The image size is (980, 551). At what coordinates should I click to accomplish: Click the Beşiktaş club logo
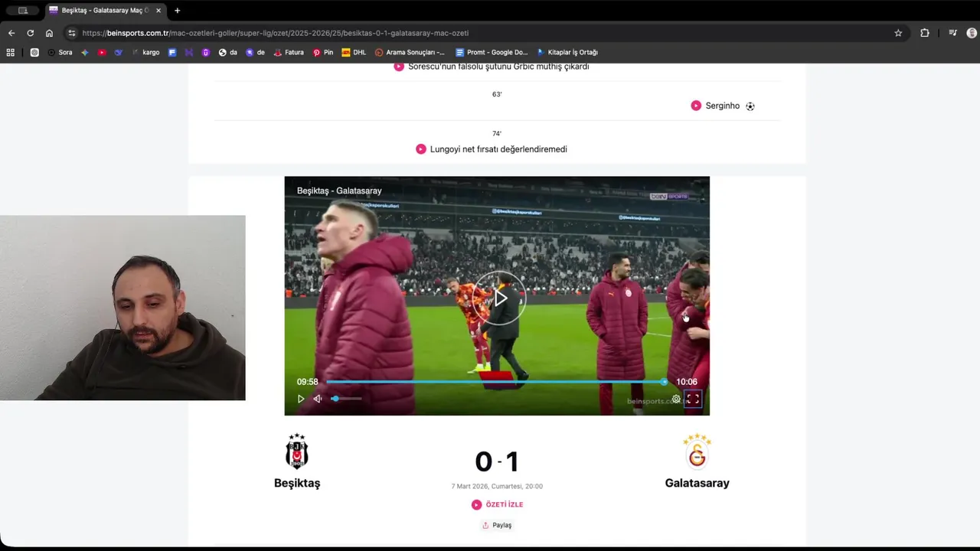click(297, 452)
